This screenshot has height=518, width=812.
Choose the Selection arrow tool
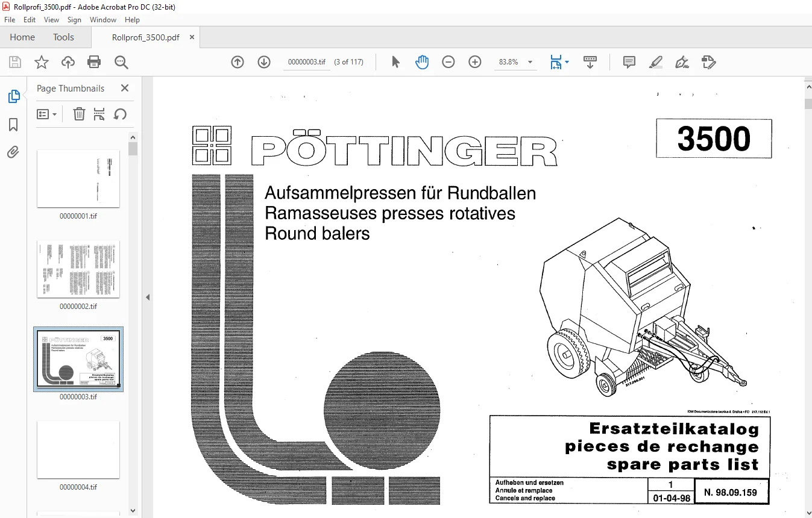point(395,62)
